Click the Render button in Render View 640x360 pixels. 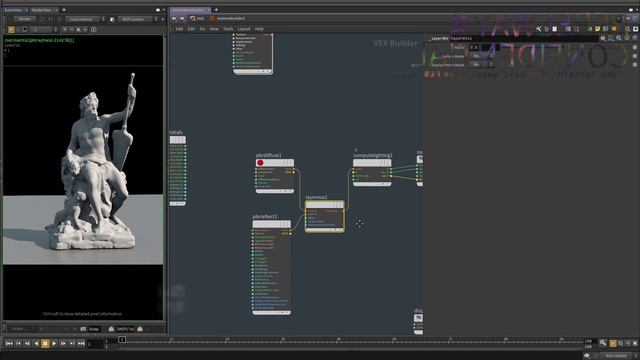pos(24,19)
